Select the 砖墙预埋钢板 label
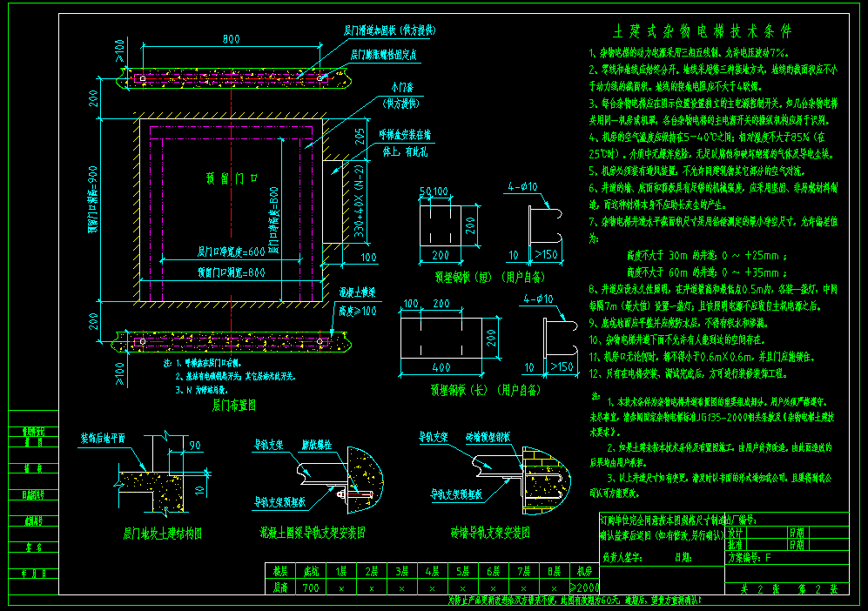The width and height of the screenshot is (868, 611). point(488,437)
